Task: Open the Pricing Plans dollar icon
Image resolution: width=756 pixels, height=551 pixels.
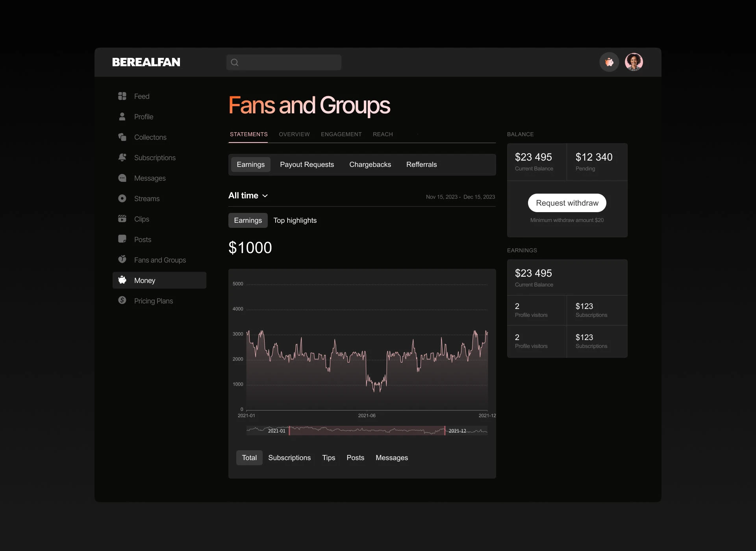Action: pos(122,300)
